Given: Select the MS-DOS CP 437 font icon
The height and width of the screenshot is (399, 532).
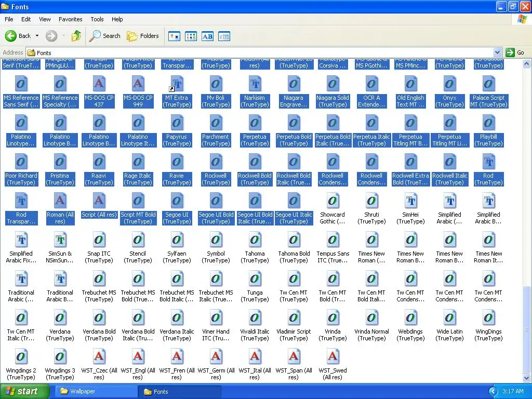Looking at the screenshot, I should (x=99, y=84).
